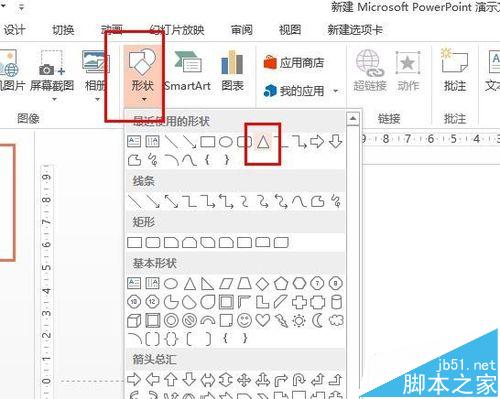Expand the 我的应用 dropdown arrow

click(336, 91)
